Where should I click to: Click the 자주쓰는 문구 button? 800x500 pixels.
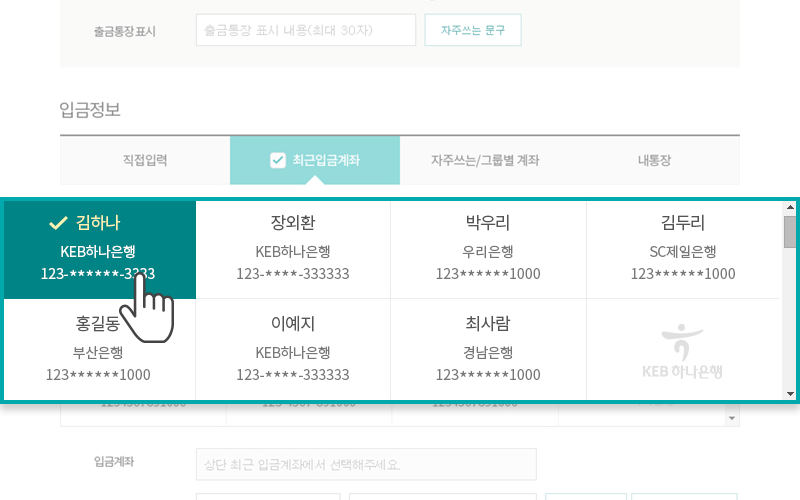tap(472, 30)
